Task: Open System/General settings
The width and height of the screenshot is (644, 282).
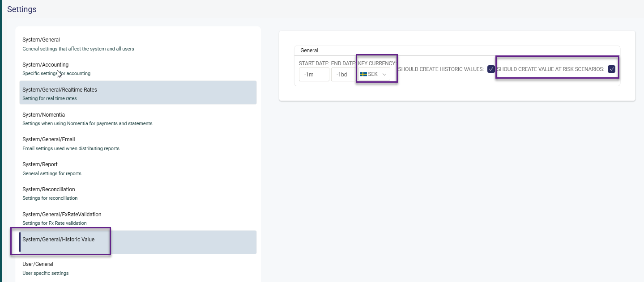Action: point(41,40)
